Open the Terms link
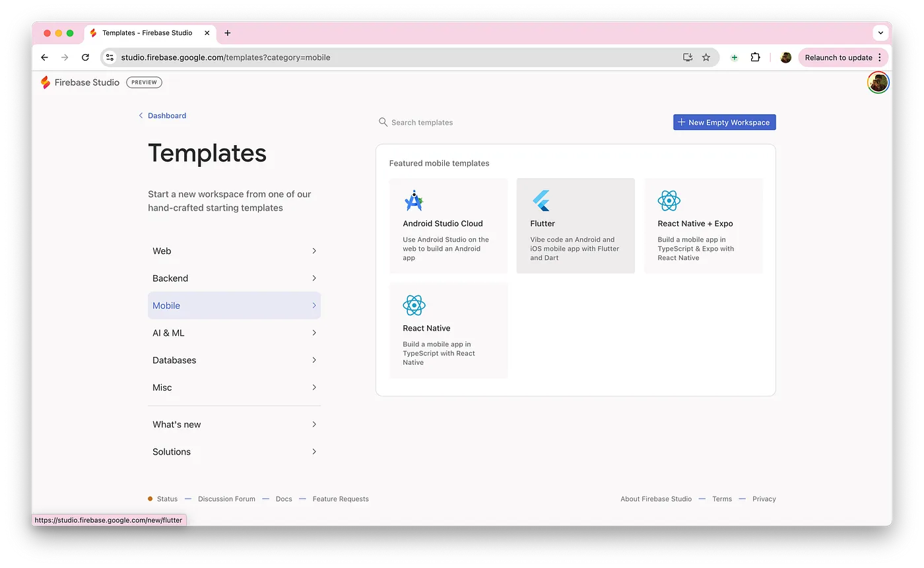This screenshot has height=568, width=924. tap(722, 499)
